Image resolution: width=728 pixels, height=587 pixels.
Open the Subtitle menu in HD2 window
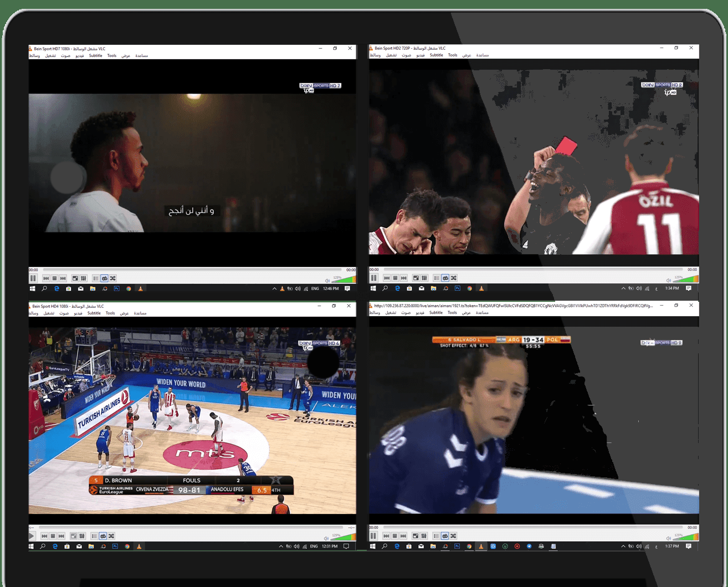click(x=437, y=55)
